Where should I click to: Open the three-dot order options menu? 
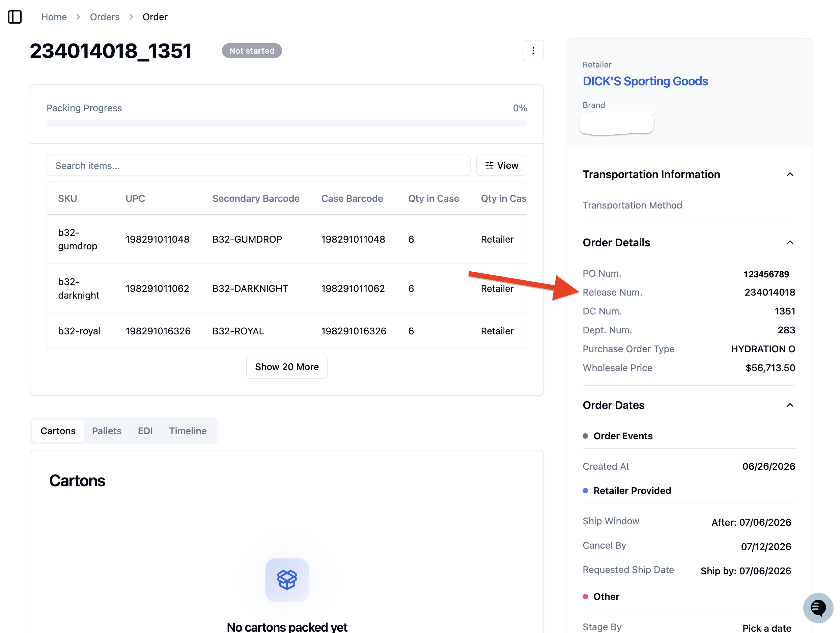click(x=533, y=51)
